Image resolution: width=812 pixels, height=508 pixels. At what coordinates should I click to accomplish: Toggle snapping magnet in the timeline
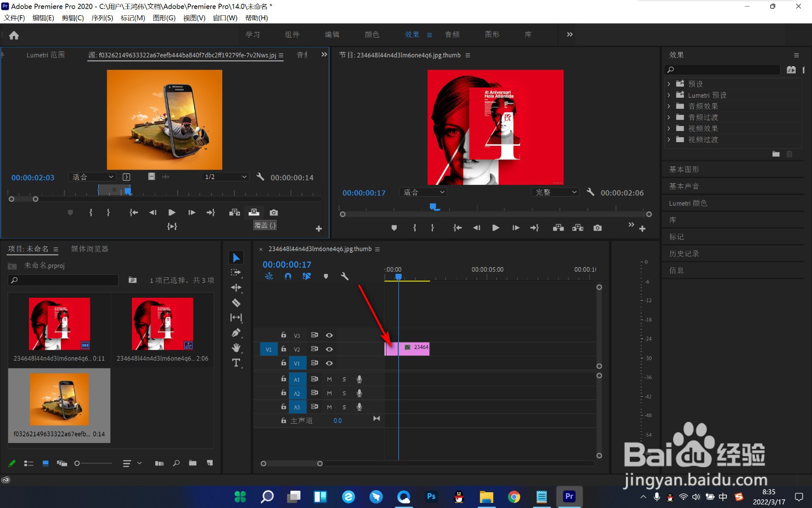[x=288, y=276]
